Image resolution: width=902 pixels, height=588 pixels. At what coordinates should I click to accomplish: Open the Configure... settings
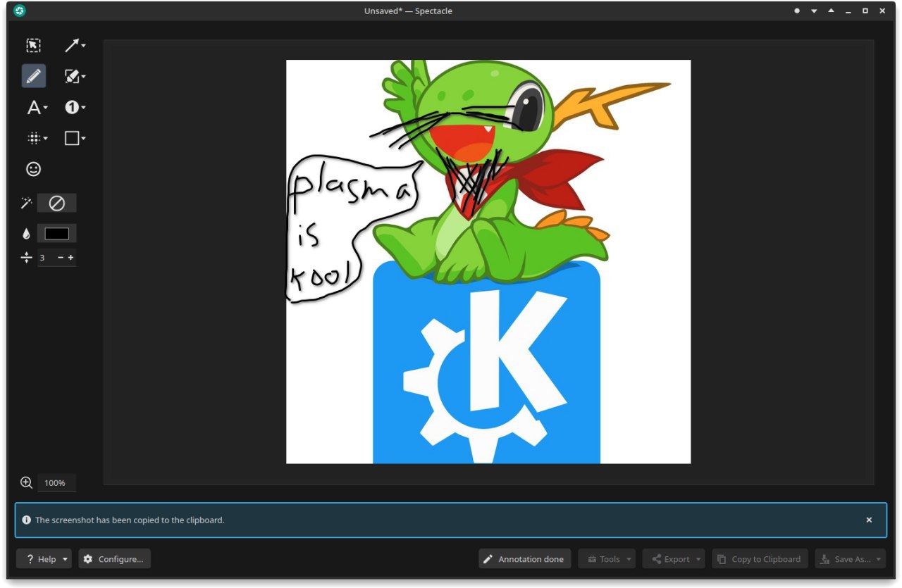[x=115, y=559]
